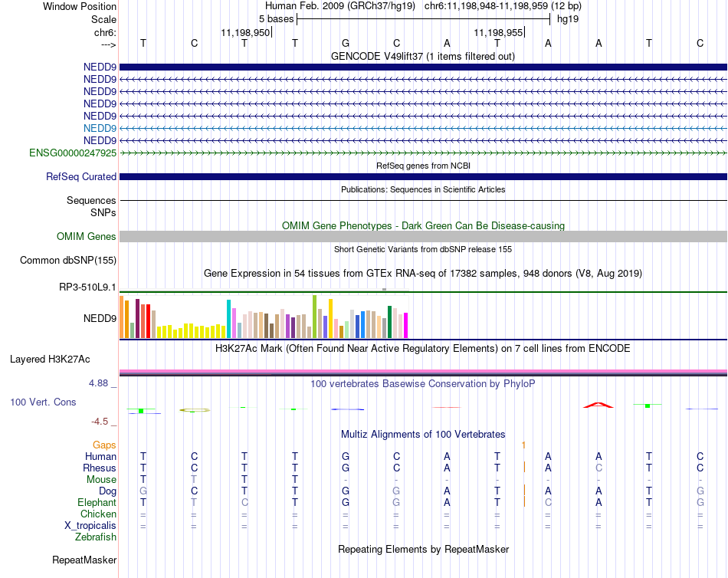Click the NEDD9 GENCODE thick exon bar

click(423, 67)
